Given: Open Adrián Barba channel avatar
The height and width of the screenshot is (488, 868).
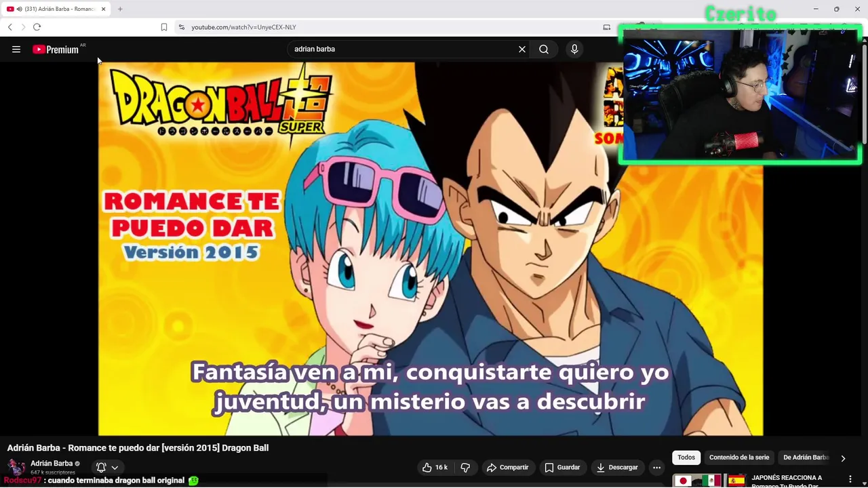Looking at the screenshot, I should [16, 467].
